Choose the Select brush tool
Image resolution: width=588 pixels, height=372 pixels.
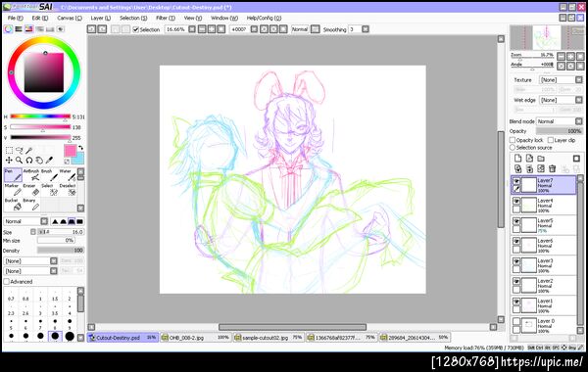(x=50, y=190)
